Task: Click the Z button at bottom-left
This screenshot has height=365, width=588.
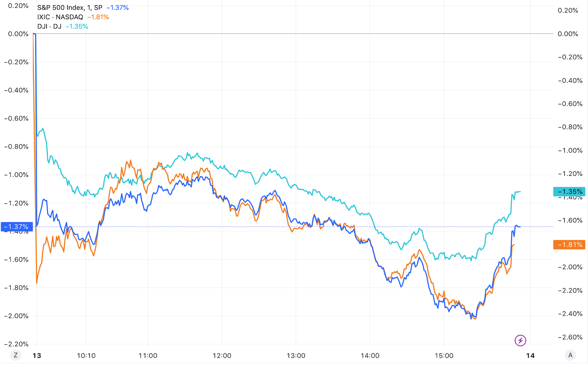Action: pyautogui.click(x=16, y=355)
